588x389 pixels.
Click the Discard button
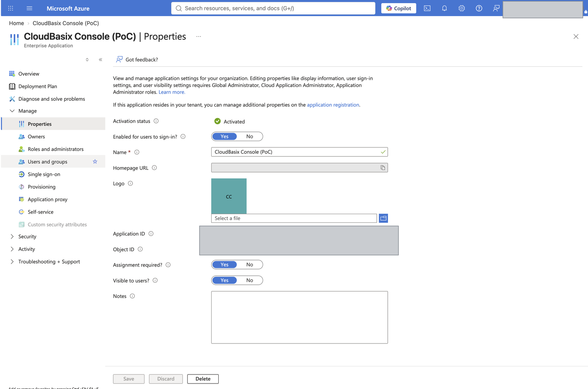click(x=166, y=379)
